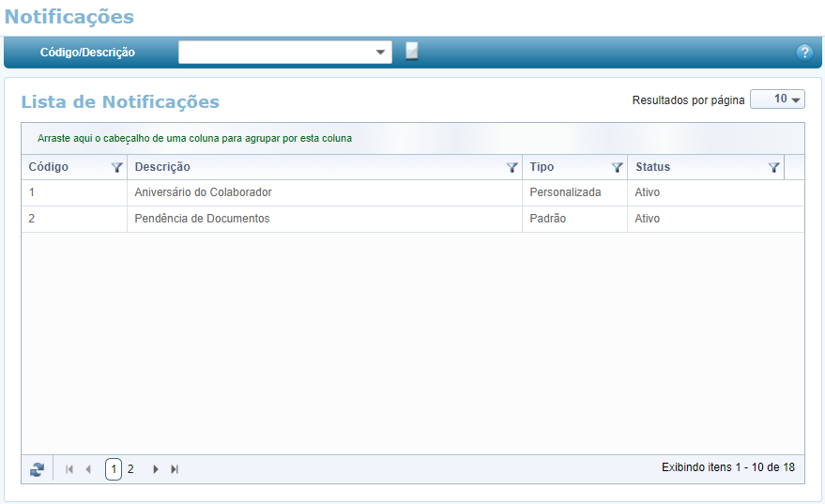The height and width of the screenshot is (504, 825).
Task: Select page 1 in the pager
Action: [x=114, y=469]
